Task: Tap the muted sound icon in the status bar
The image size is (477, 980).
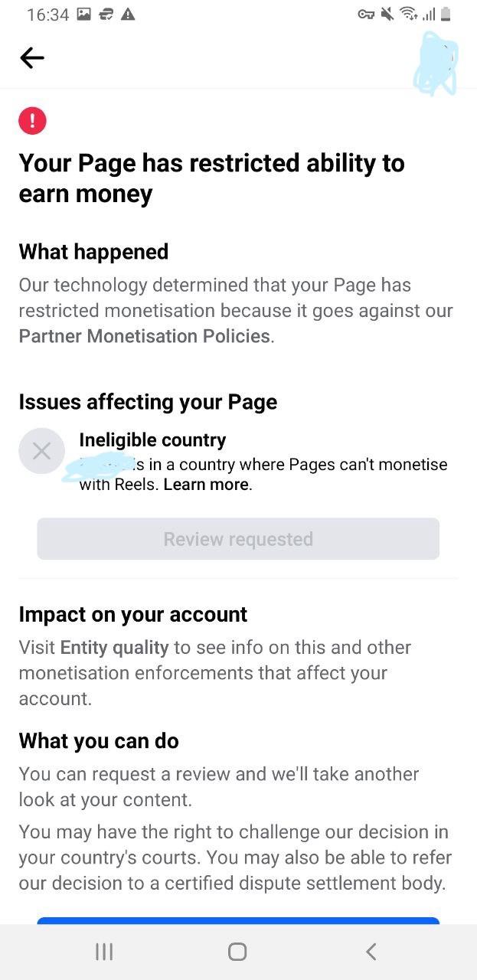Action: click(x=389, y=14)
